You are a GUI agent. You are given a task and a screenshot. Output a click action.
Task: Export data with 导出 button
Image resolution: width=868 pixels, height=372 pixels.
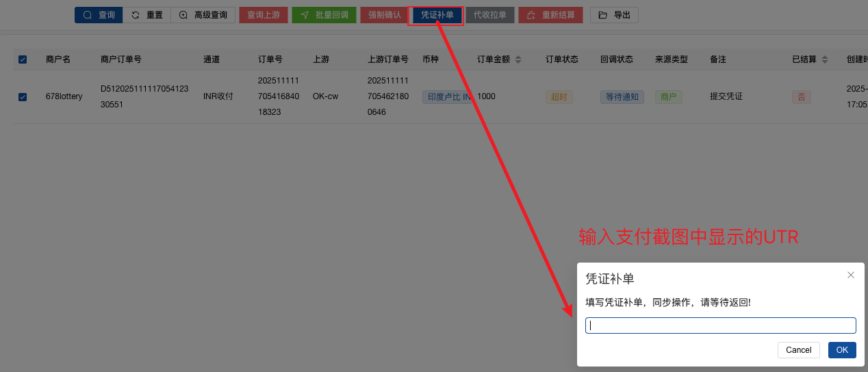point(614,15)
